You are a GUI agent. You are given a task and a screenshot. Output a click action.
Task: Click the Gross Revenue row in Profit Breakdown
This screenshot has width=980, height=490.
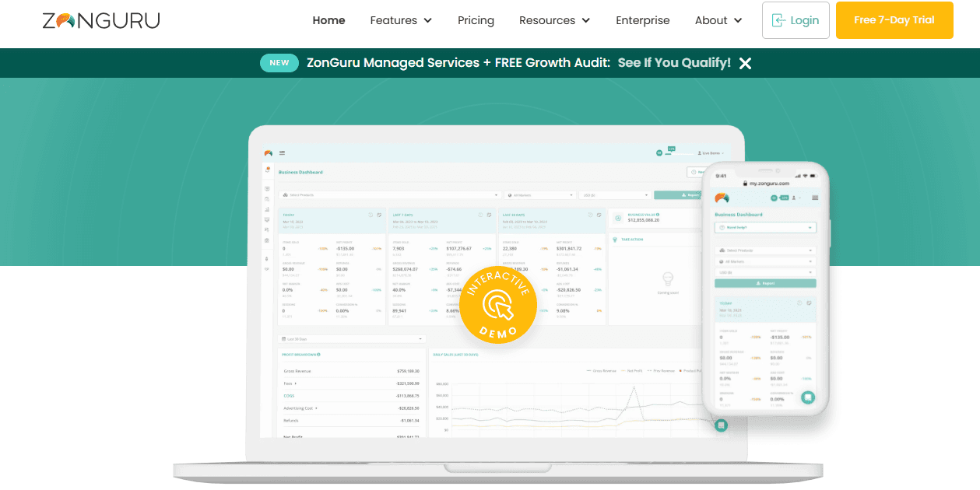351,371
